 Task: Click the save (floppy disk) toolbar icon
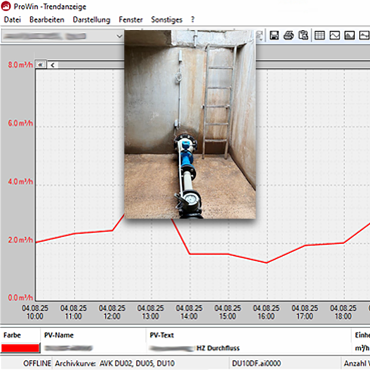274,35
